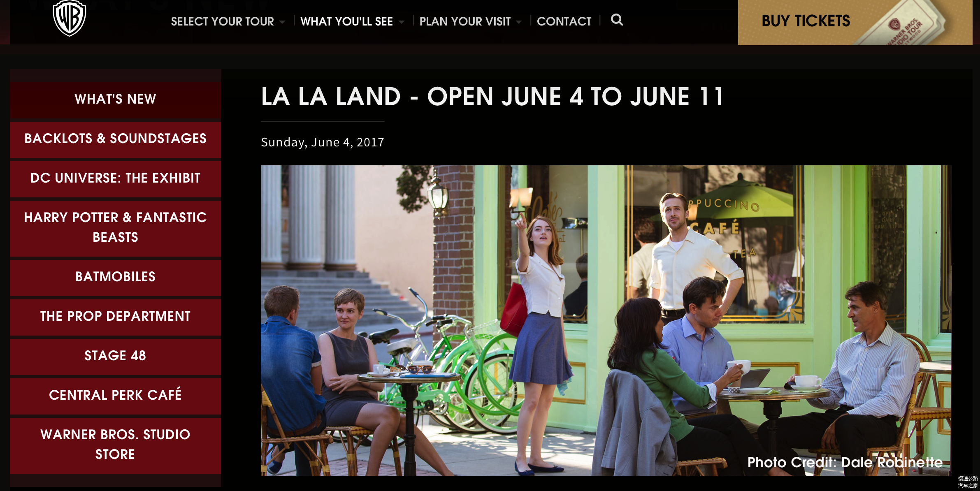Viewport: 980px width, 491px height.
Task: Select Harry Potter & Fantastic Beasts
Action: tap(116, 227)
